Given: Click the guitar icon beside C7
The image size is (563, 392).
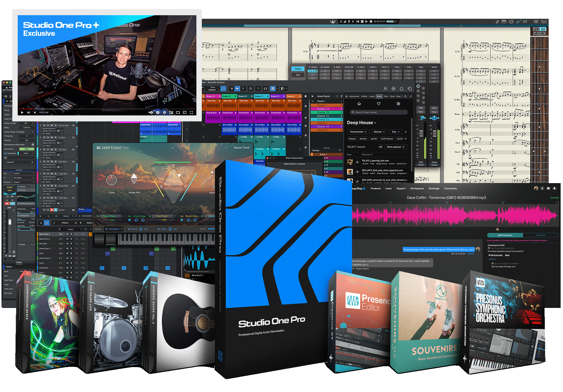Looking at the screenshot, I should [518, 22].
